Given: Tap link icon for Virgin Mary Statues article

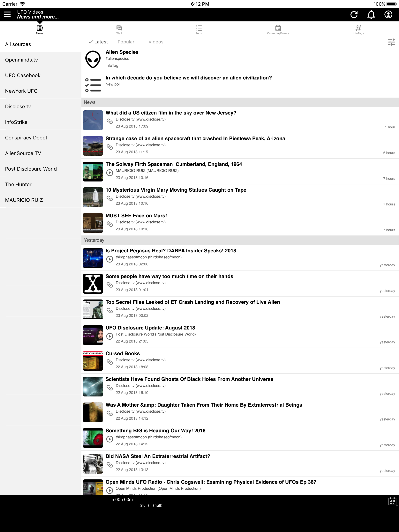Looking at the screenshot, I should click(110, 198).
